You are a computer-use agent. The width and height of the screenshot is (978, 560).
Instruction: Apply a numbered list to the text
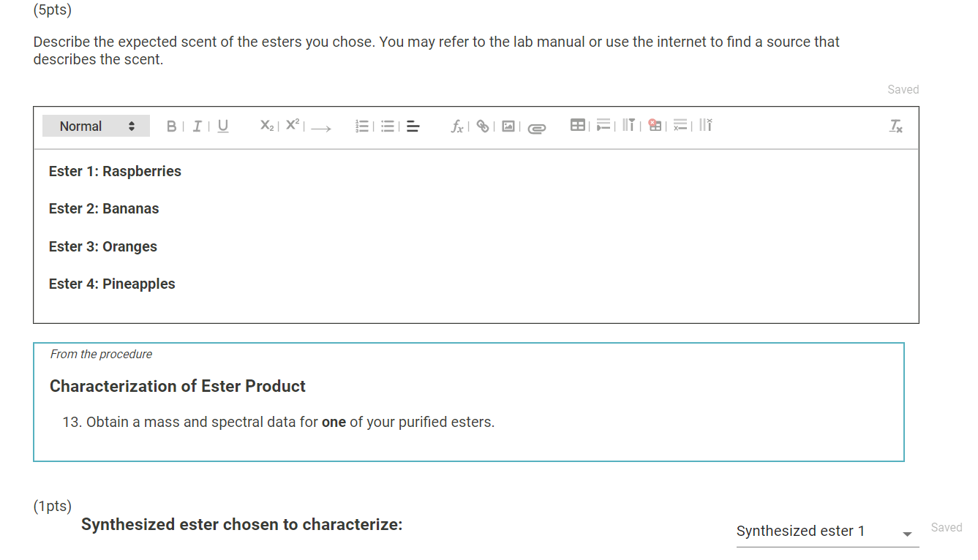(362, 126)
